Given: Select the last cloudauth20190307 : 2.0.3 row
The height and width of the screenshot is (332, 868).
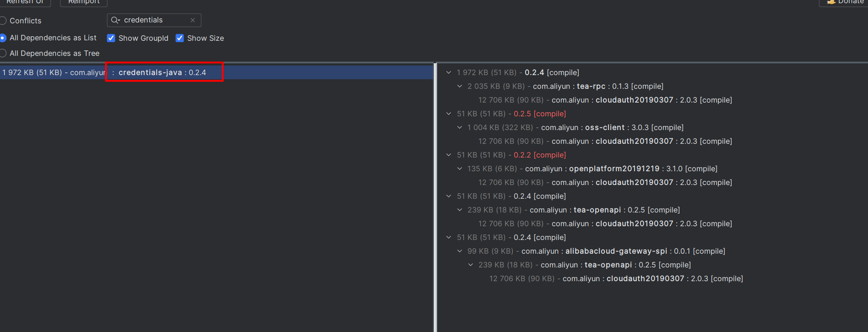Looking at the screenshot, I should click(616, 278).
